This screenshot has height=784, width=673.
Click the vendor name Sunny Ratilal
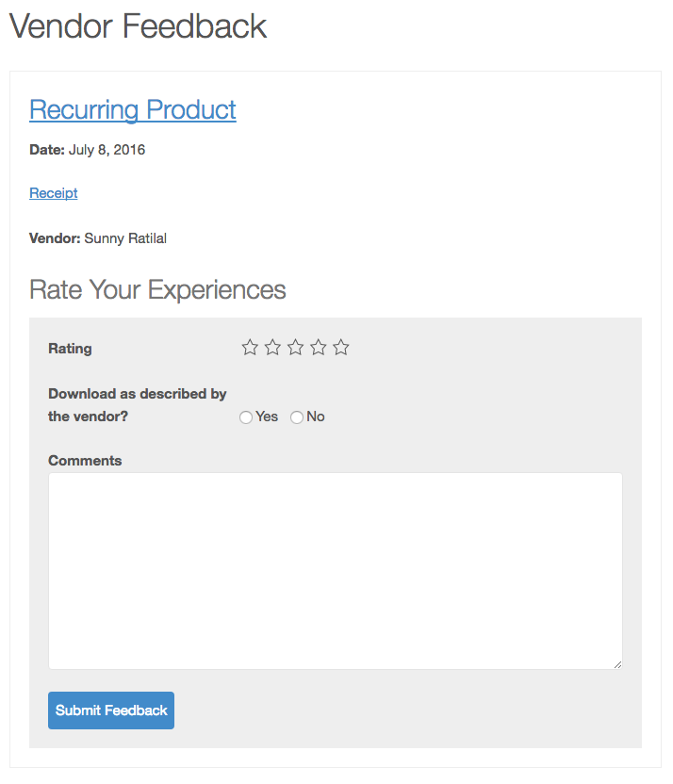(125, 238)
